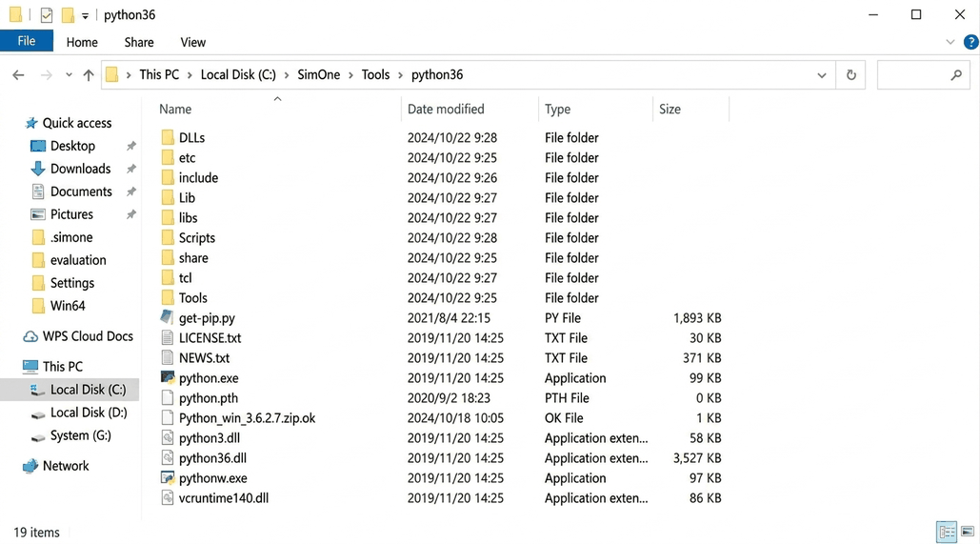Screen dimensions: 980x544
Task: Select the tcl folder name
Action: 185,277
